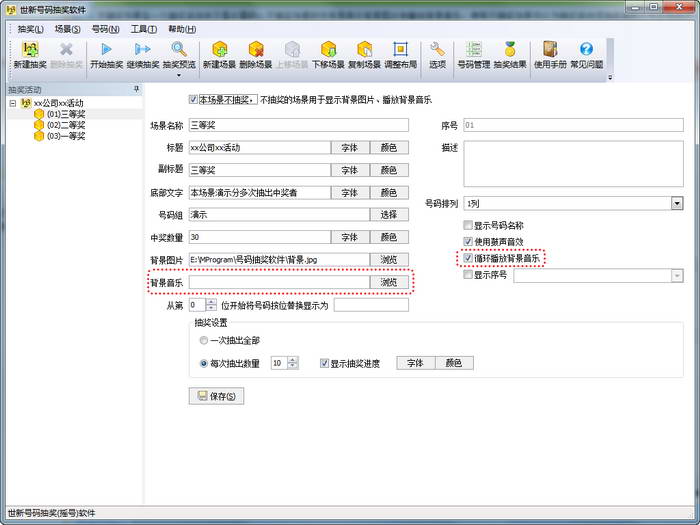This screenshot has width=700, height=525.
Task: Open the 工具 menu
Action: coord(144,29)
